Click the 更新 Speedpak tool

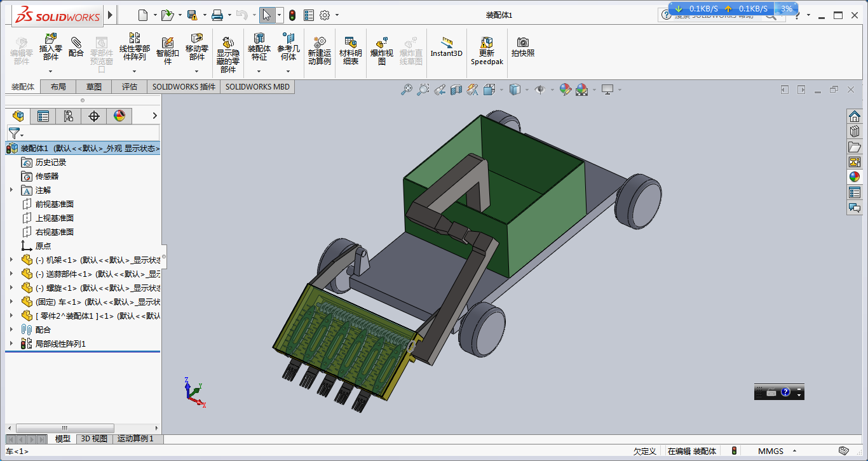pos(487,51)
